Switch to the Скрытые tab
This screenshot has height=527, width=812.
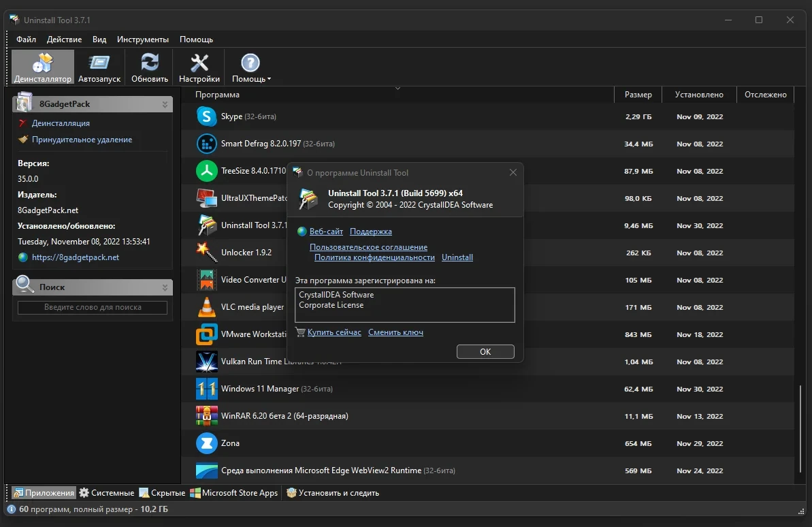point(162,493)
